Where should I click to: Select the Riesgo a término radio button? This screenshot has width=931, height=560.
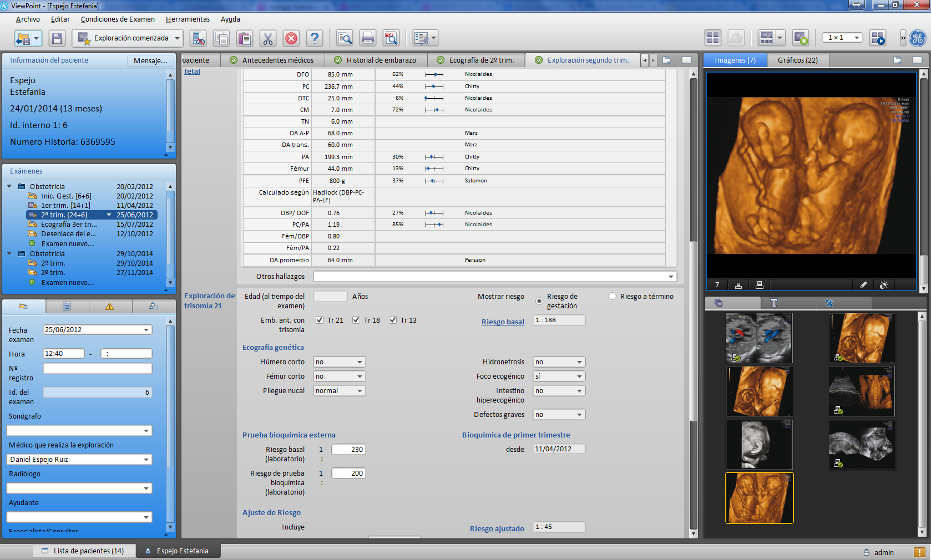(613, 297)
